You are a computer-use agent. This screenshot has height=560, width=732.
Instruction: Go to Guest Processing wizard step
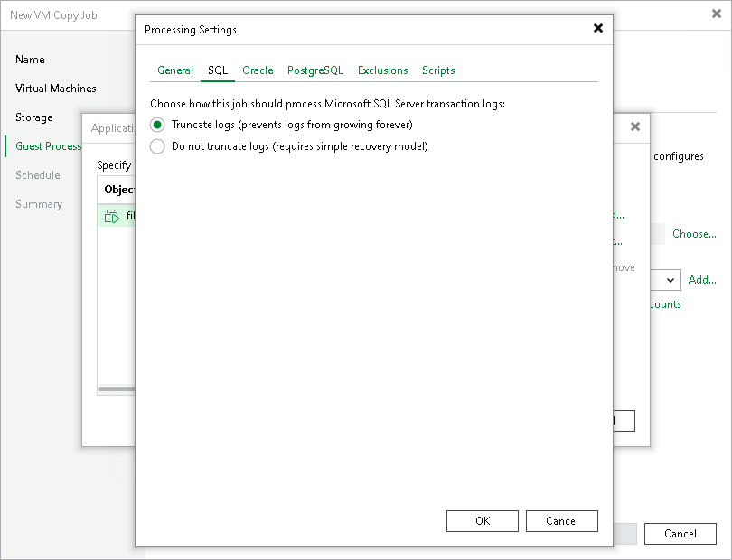point(49,146)
